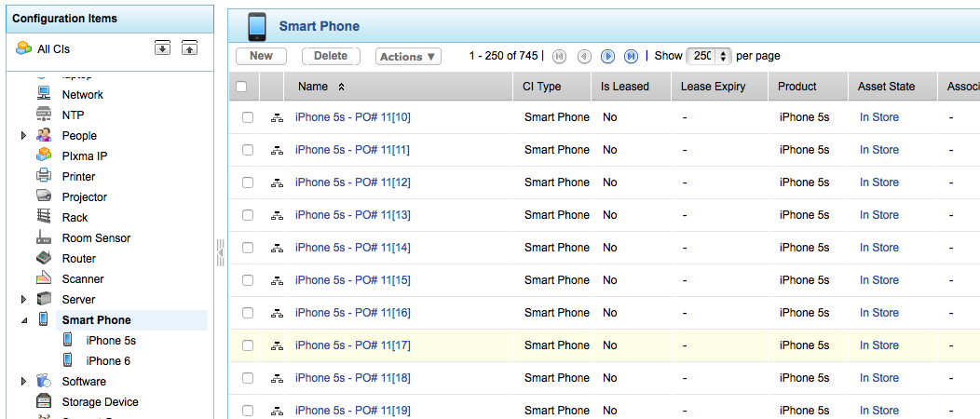The height and width of the screenshot is (419, 980).
Task: Go to next page of results
Action: [607, 56]
